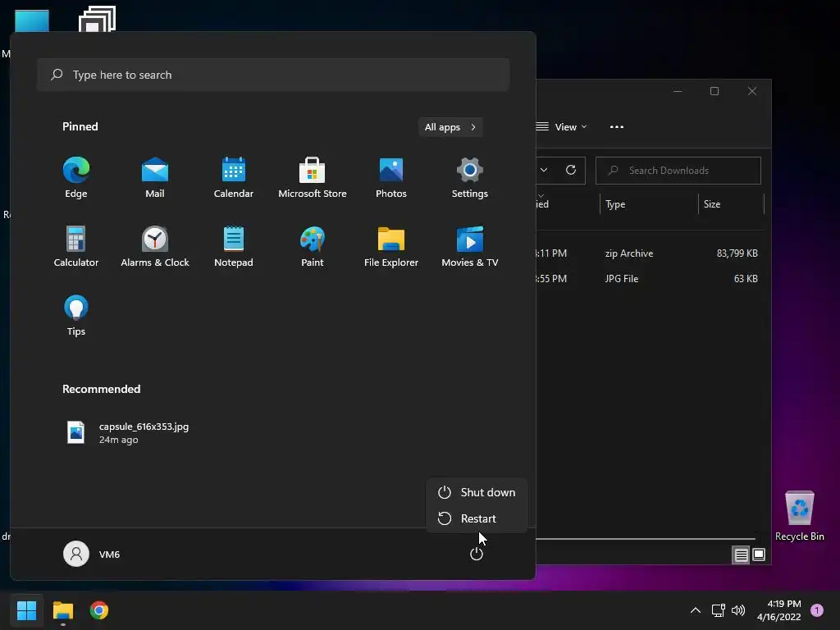Sort by the Type column header

click(649, 204)
